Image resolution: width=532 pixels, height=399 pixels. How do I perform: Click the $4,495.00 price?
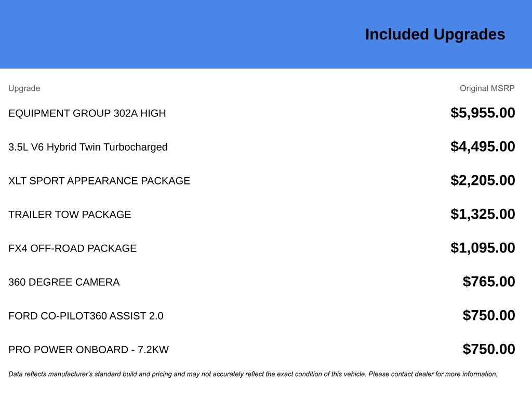(483, 147)
